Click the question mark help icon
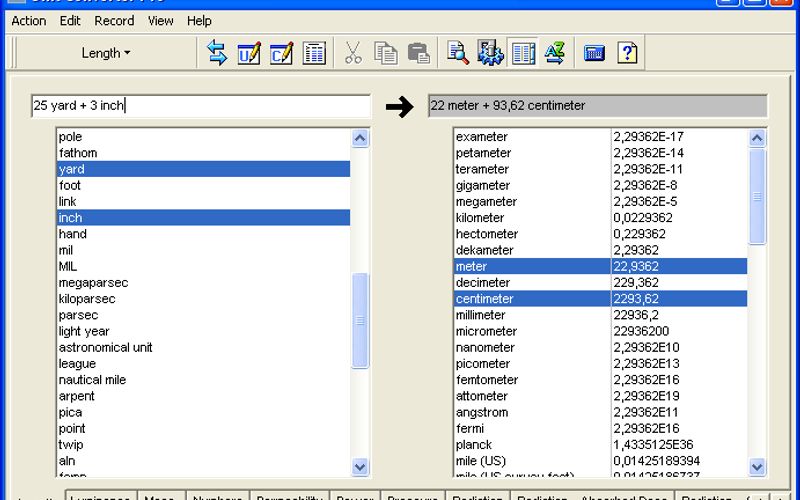 [627, 54]
